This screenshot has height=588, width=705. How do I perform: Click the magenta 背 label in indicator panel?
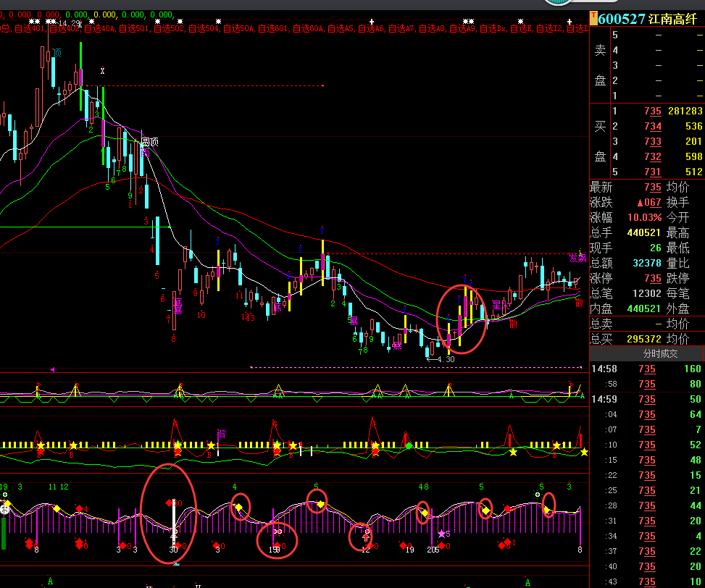[222, 434]
